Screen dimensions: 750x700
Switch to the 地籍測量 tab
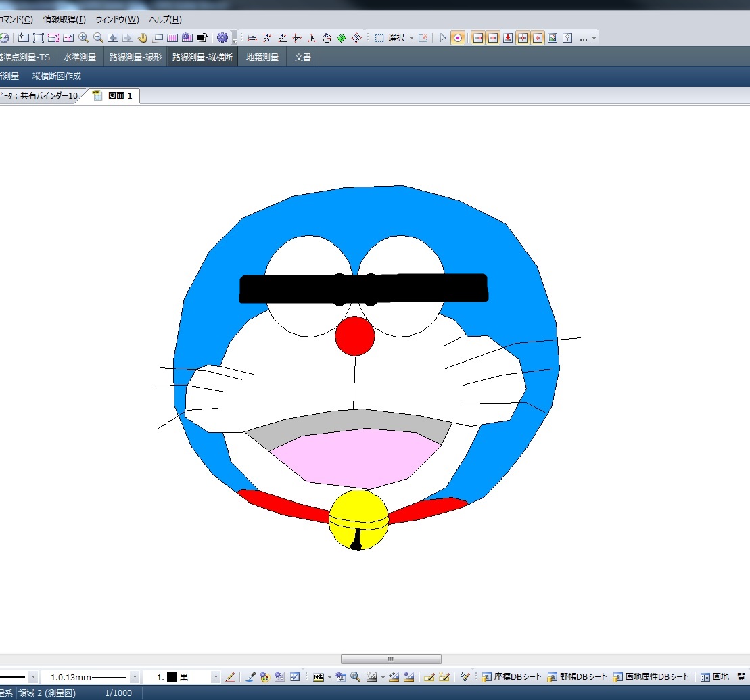coord(262,57)
